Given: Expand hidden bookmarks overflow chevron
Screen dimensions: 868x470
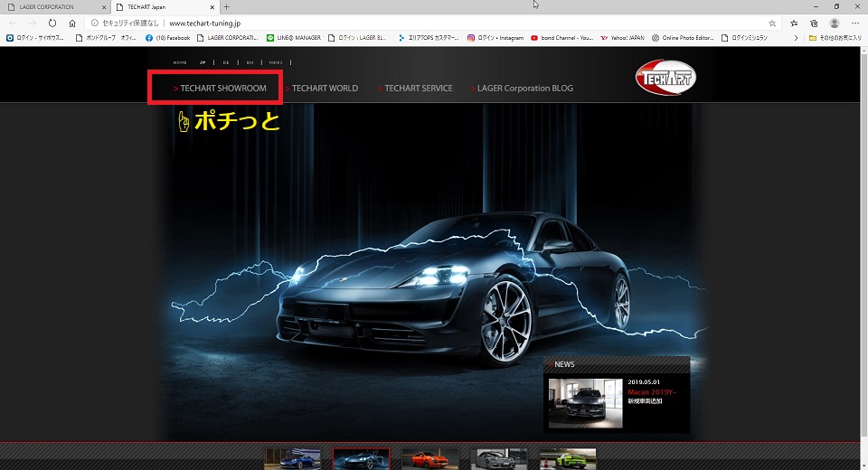Looking at the screenshot, I should click(796, 38).
